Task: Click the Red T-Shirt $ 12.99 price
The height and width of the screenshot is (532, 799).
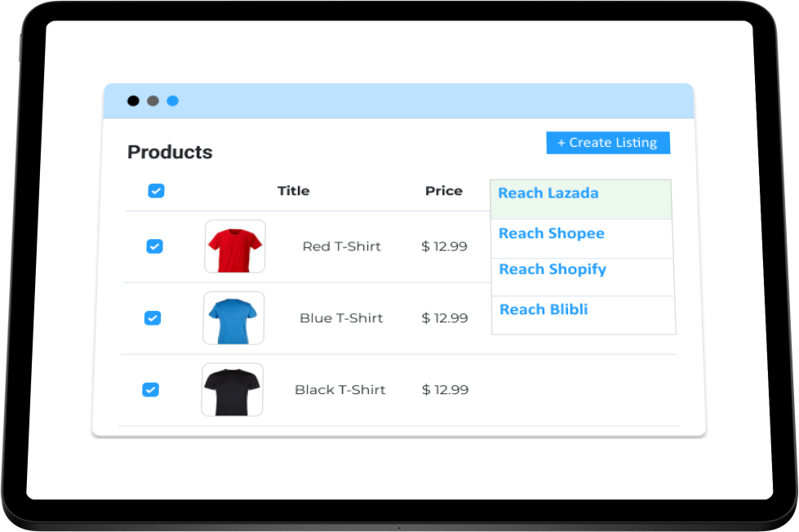Action: click(444, 246)
